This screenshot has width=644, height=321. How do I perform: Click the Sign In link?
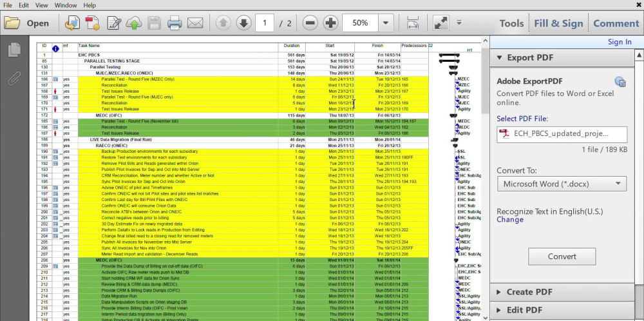(620, 41)
